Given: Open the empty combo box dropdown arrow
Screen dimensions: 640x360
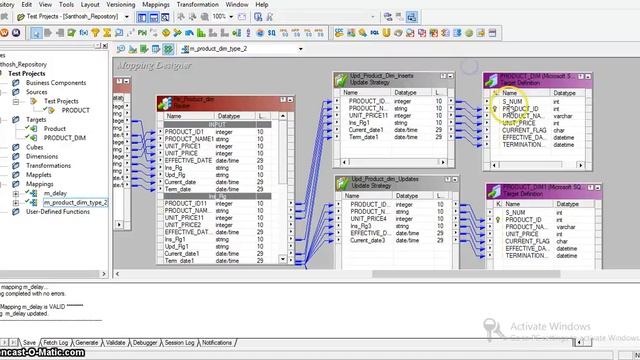Looking at the screenshot, I should click(373, 17).
